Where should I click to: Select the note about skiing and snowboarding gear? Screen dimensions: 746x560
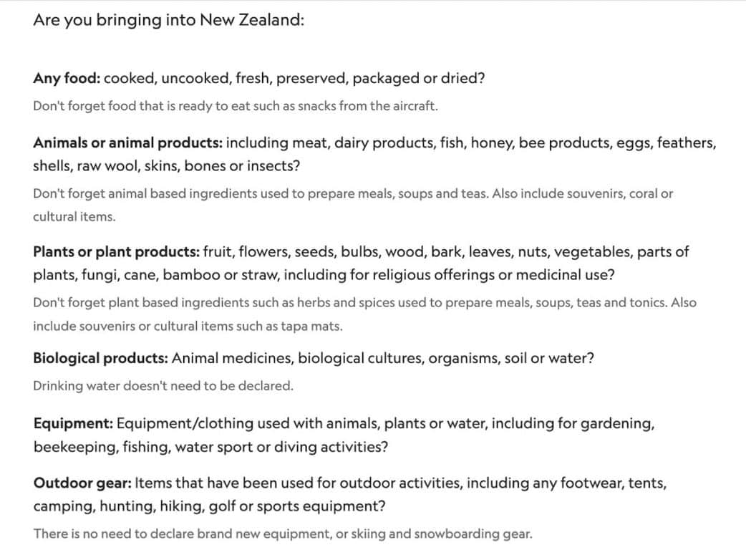pos(283,534)
